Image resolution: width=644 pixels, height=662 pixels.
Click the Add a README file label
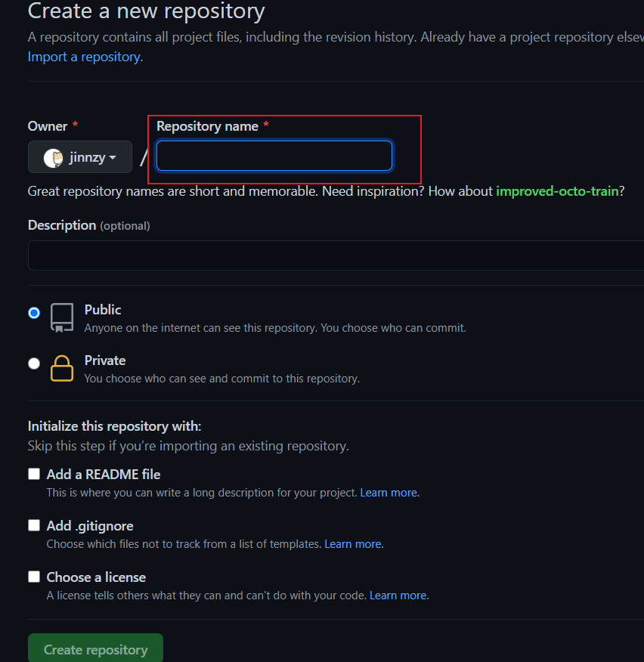pos(104,475)
